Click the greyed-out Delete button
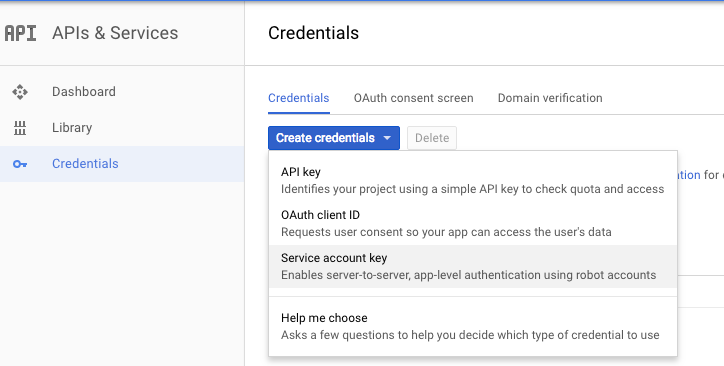The height and width of the screenshot is (366, 724). tap(432, 138)
